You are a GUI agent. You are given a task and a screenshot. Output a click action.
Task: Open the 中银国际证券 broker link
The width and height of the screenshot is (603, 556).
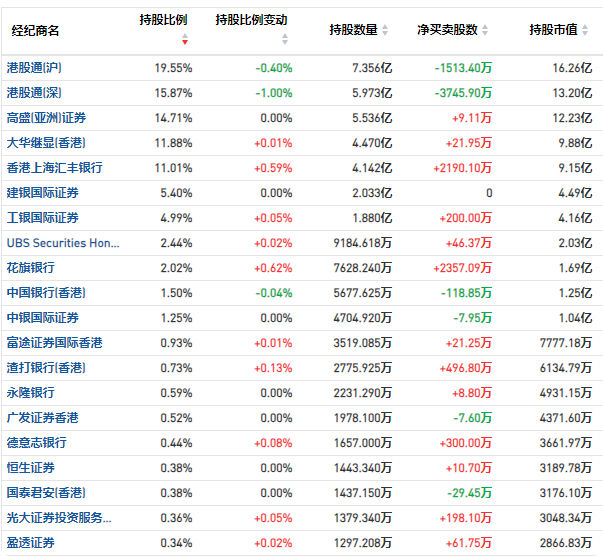[43, 318]
